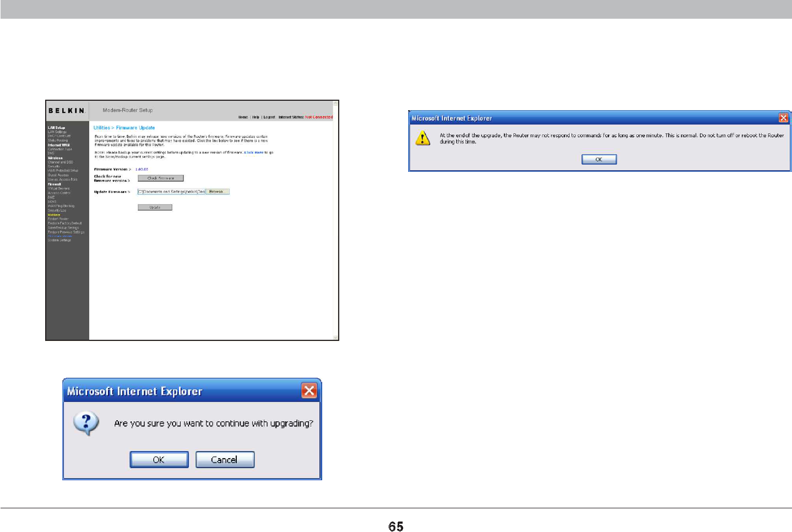Select WAN Ping Blocking in the sidebar
Image resolution: width=792 pixels, height=532 pixels.
point(61,206)
